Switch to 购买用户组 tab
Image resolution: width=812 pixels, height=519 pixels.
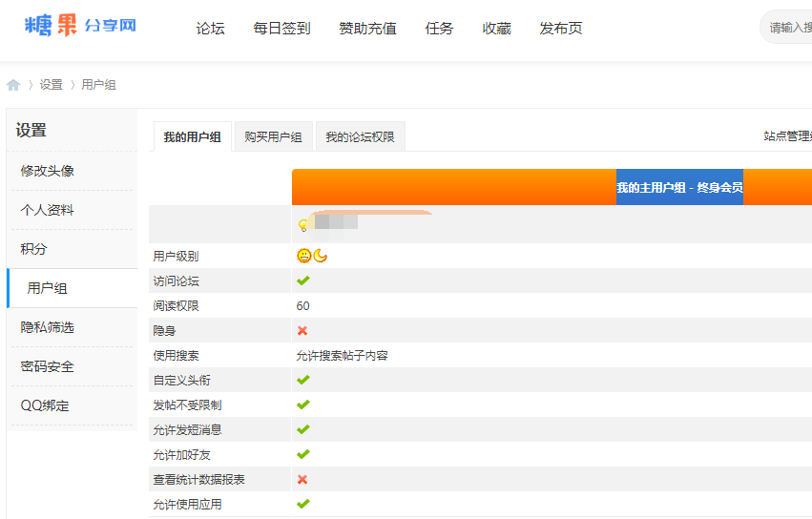pyautogui.click(x=274, y=136)
